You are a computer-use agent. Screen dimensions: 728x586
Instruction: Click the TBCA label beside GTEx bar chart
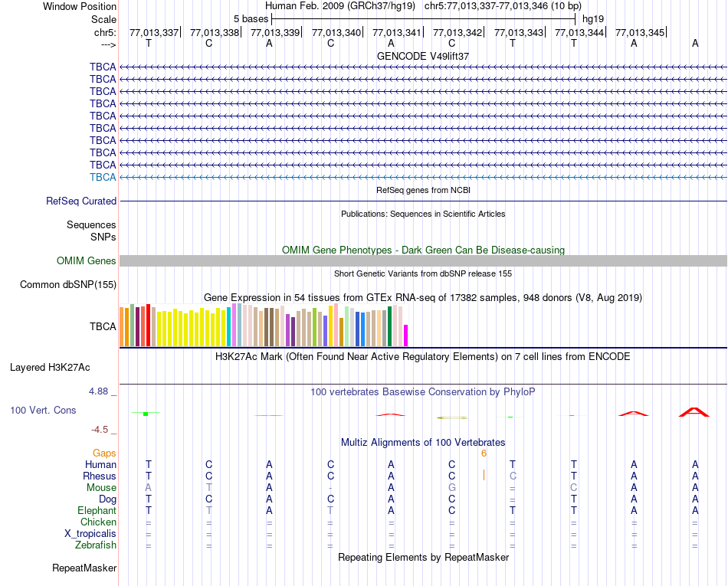pyautogui.click(x=103, y=326)
